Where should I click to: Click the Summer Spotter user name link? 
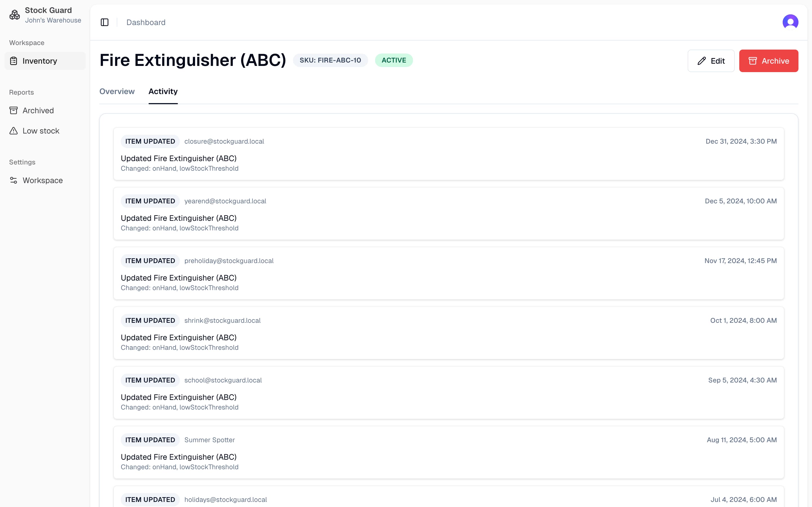[x=210, y=440]
